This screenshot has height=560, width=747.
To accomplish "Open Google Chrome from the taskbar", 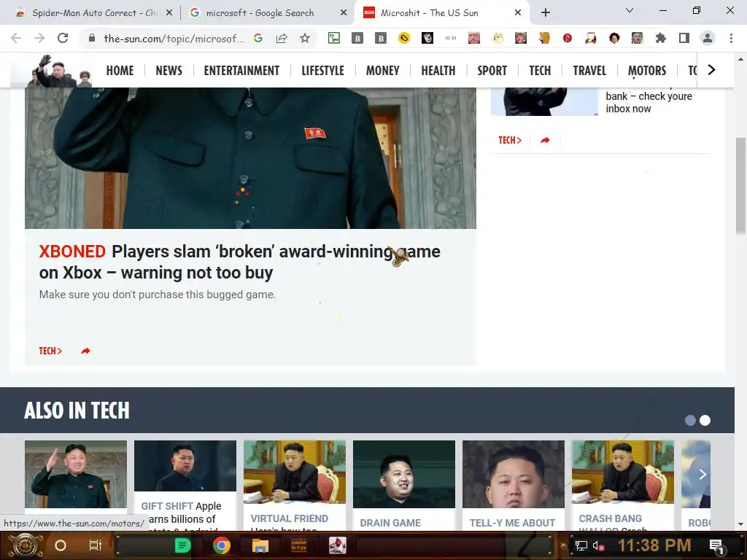I will [x=222, y=545].
